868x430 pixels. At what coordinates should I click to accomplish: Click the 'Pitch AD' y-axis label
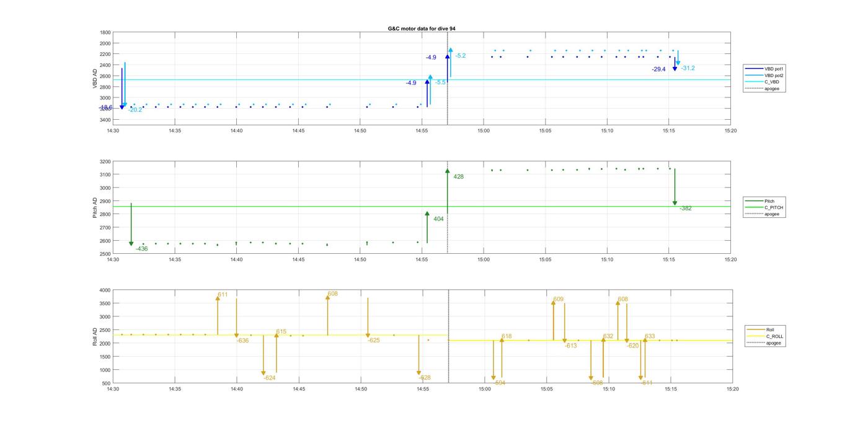[95, 207]
